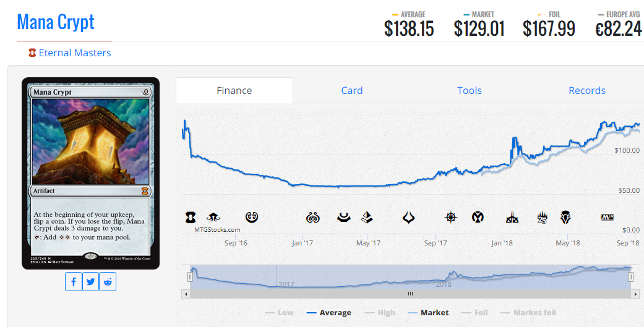The width and height of the screenshot is (644, 327).
Task: Click the Dominaria set icon near May '18
Action: tap(565, 218)
